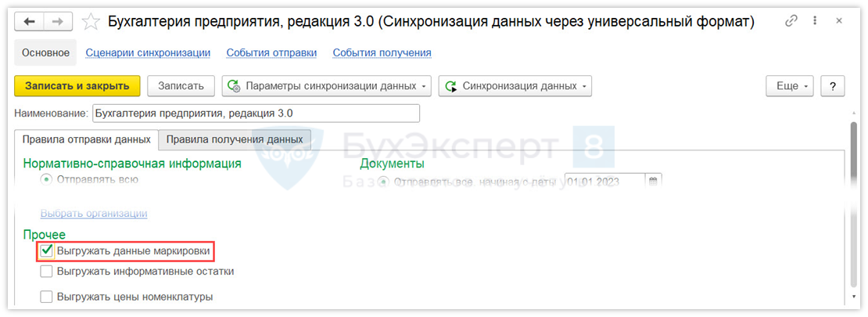The height and width of the screenshot is (317, 868).
Task: Go back with the left arrow button
Action: coord(30,22)
